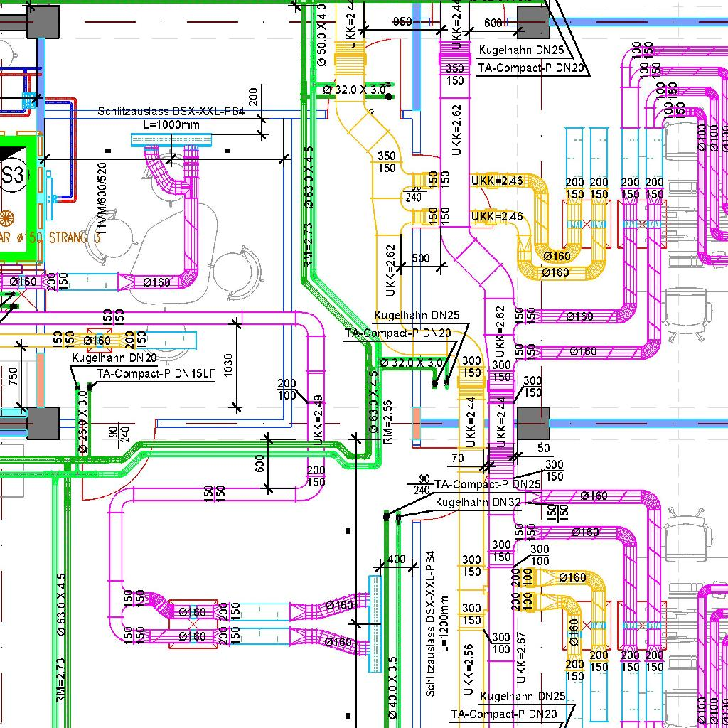Select the orange wheel symbol beside STRANG text
This screenshot has height=728, width=728.
pyautogui.click(x=6, y=218)
